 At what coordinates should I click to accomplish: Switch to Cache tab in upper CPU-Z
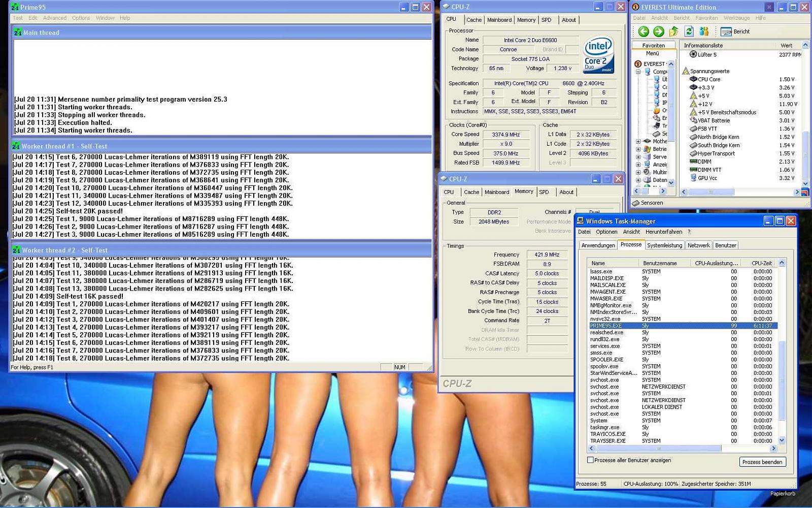click(474, 20)
